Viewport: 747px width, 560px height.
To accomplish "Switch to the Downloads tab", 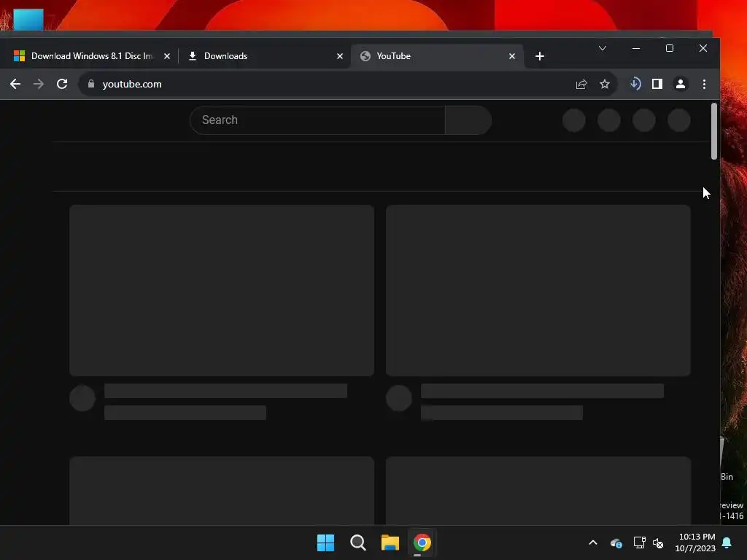I will click(265, 56).
